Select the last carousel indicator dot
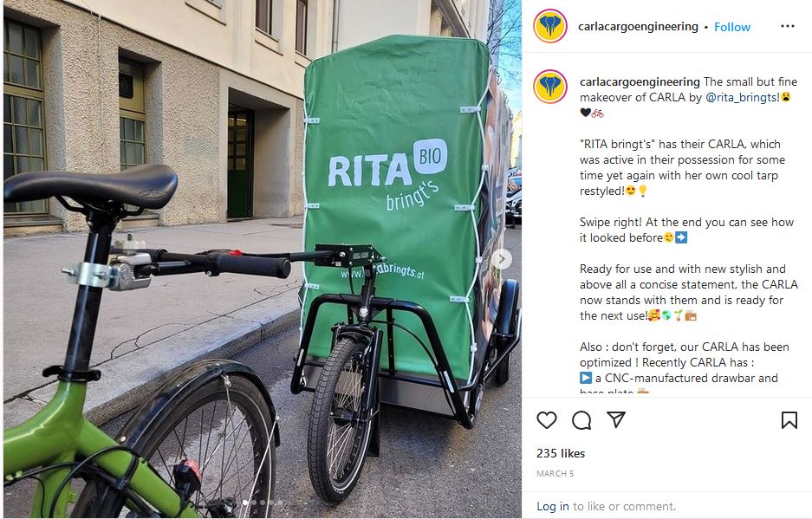812x519 pixels. click(280, 503)
